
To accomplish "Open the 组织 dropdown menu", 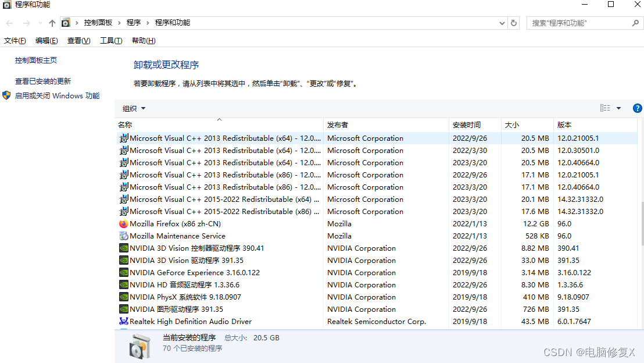I will pos(134,109).
